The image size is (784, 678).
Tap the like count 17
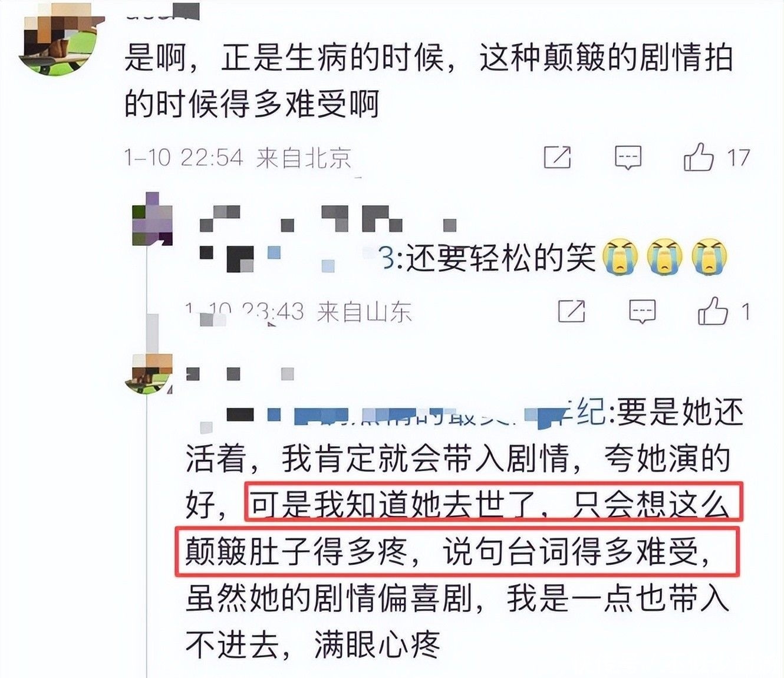tap(737, 158)
